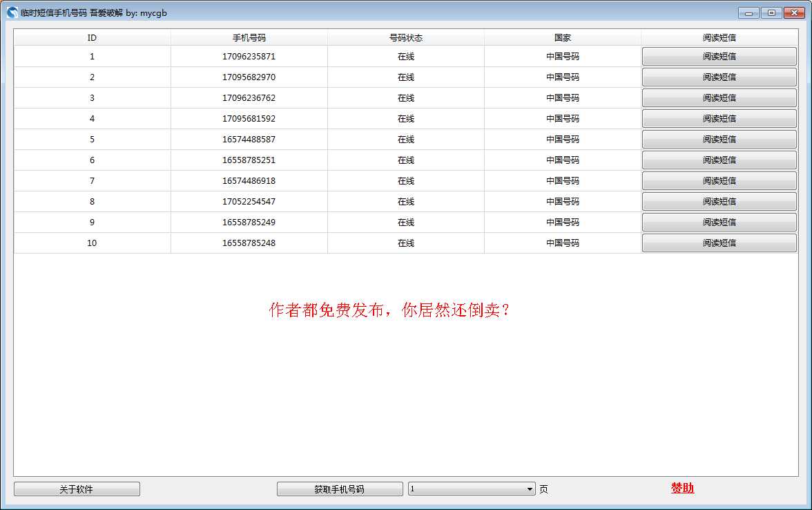Click 阅读短信 in row with 17095681592
812x510 pixels.
click(x=719, y=119)
